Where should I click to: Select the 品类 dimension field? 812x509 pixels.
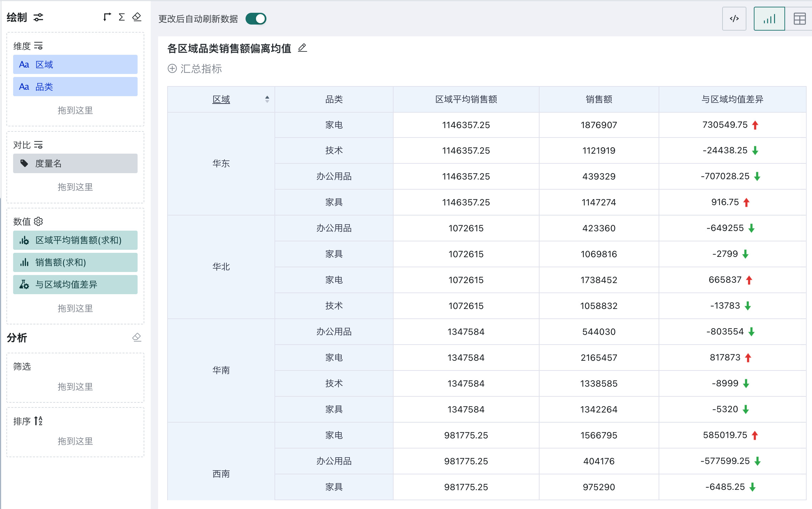click(75, 86)
